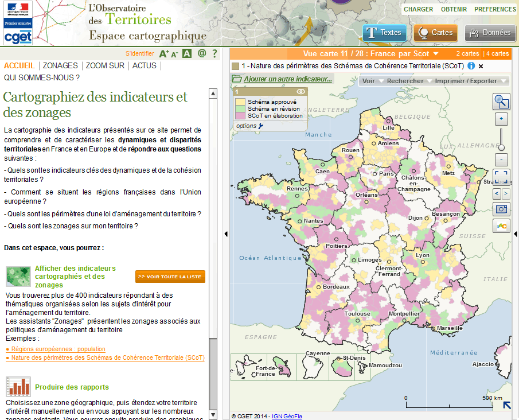Click Ajouter un autre indicateur link
Image resolution: width=519 pixels, height=420 pixels.
coord(288,79)
